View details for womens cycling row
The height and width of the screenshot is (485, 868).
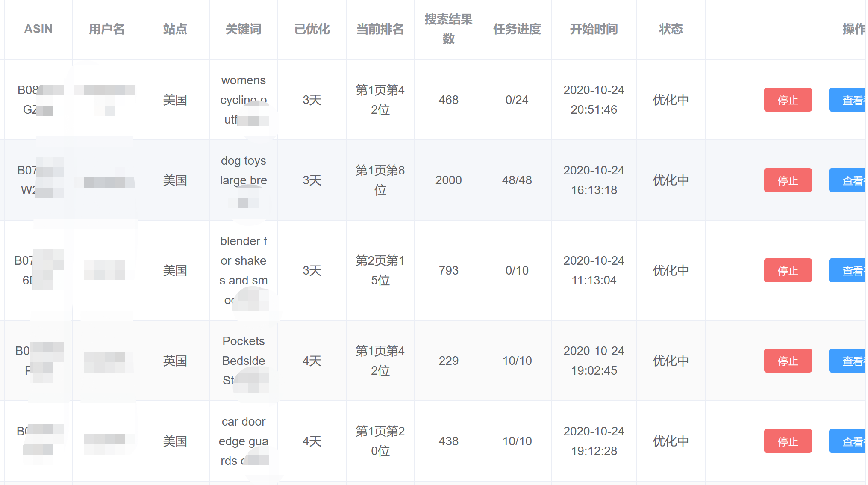(x=848, y=100)
